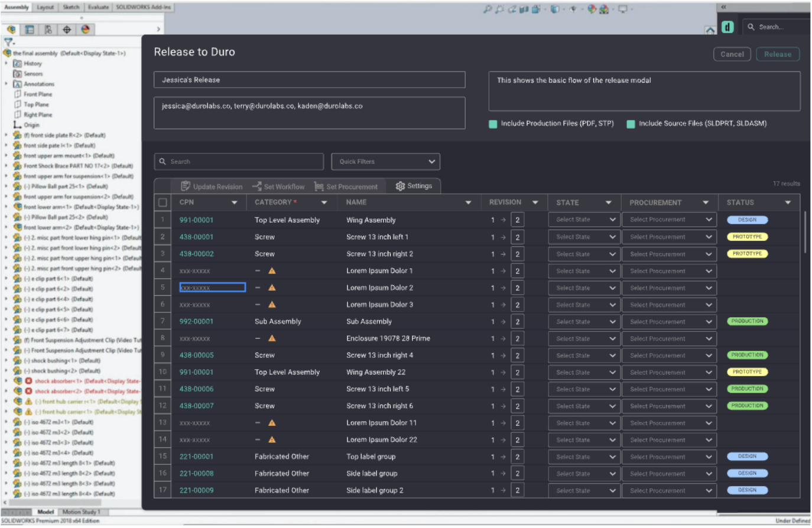This screenshot has width=812, height=528.
Task: Click the search field above the table
Action: pos(239,162)
